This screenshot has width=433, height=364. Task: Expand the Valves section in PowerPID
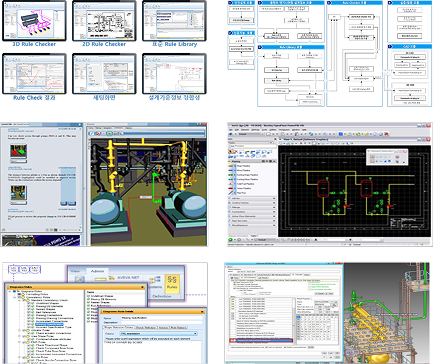point(252,198)
